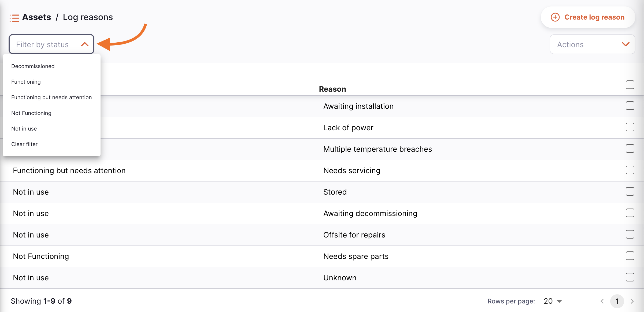Open Assets breadcrumb link
The height and width of the screenshot is (312, 644).
point(36,17)
